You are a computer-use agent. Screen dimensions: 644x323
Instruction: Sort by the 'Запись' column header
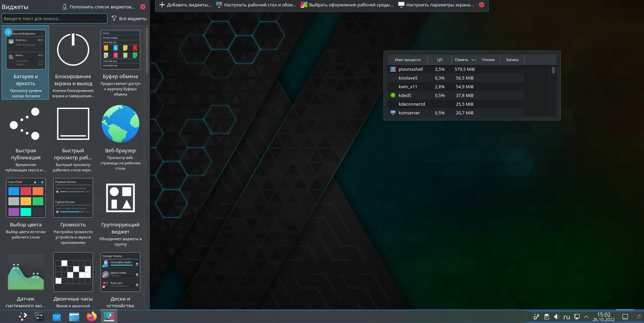(512, 60)
